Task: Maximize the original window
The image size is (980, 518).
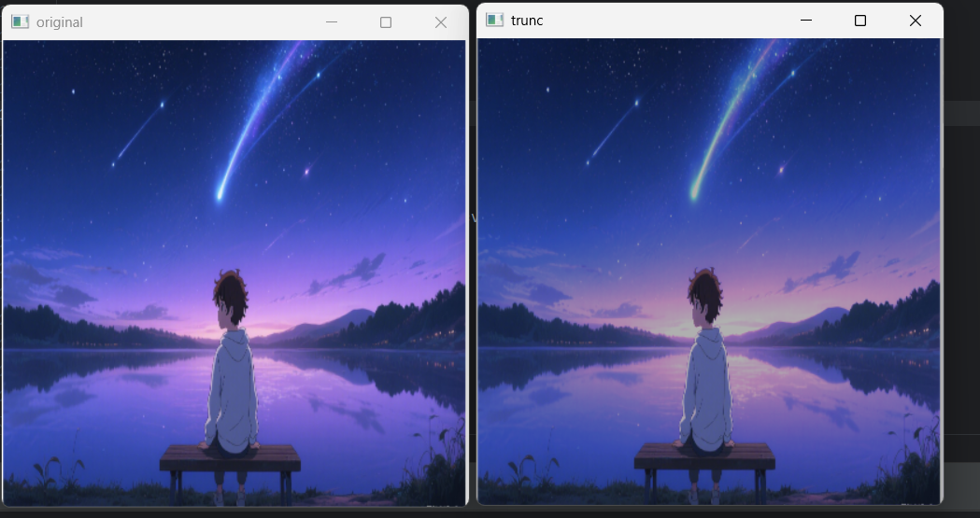Action: pos(386,22)
